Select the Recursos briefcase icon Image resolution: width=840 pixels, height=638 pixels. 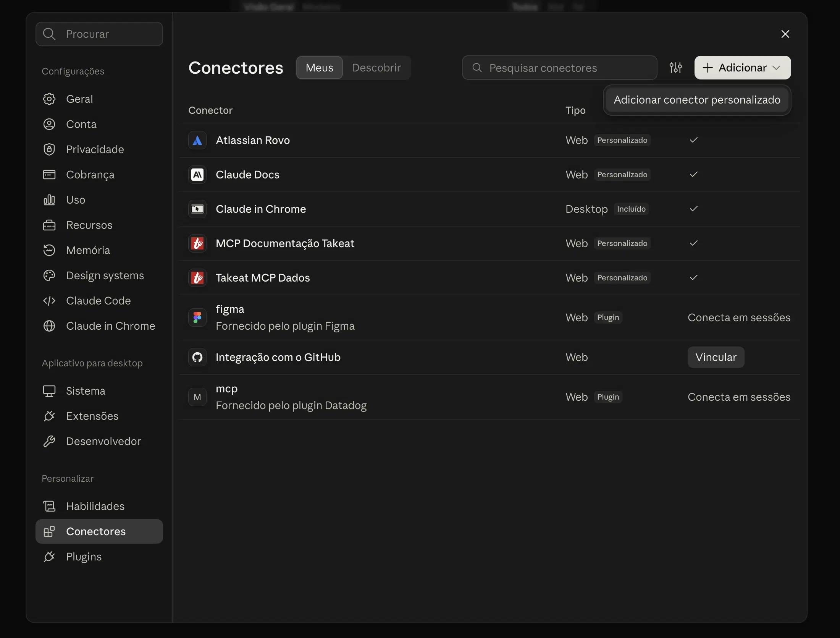49,225
